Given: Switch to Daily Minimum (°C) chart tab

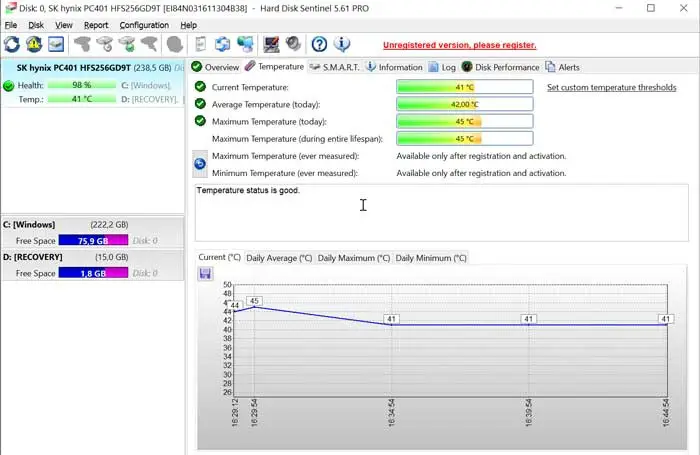Looking at the screenshot, I should (x=431, y=258).
